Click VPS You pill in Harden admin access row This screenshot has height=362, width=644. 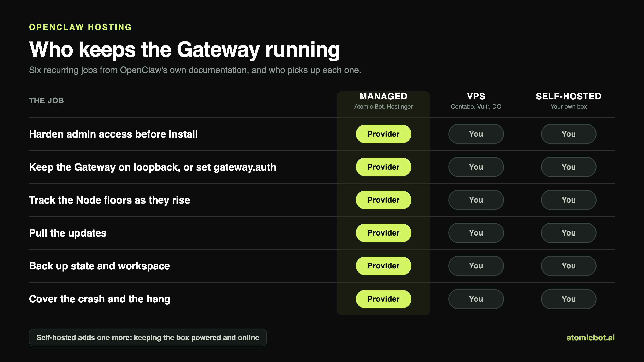(476, 134)
